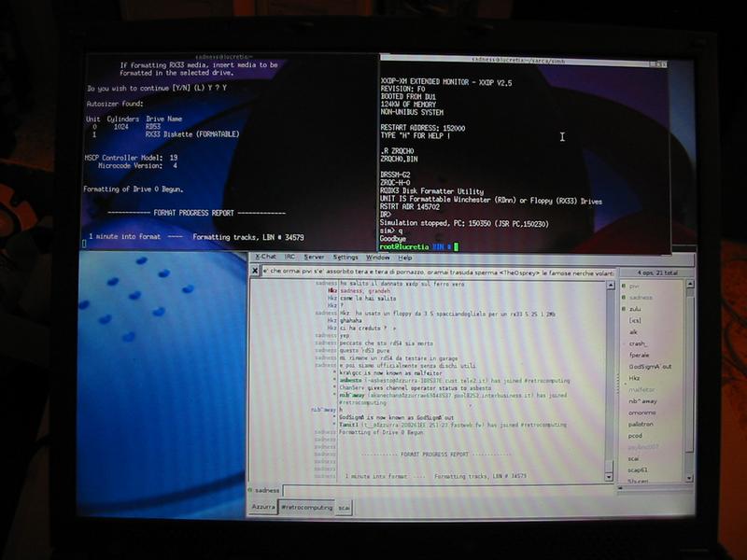The height and width of the screenshot is (560, 747).
Task: Click op status icon next to zulu
Action: [623, 309]
